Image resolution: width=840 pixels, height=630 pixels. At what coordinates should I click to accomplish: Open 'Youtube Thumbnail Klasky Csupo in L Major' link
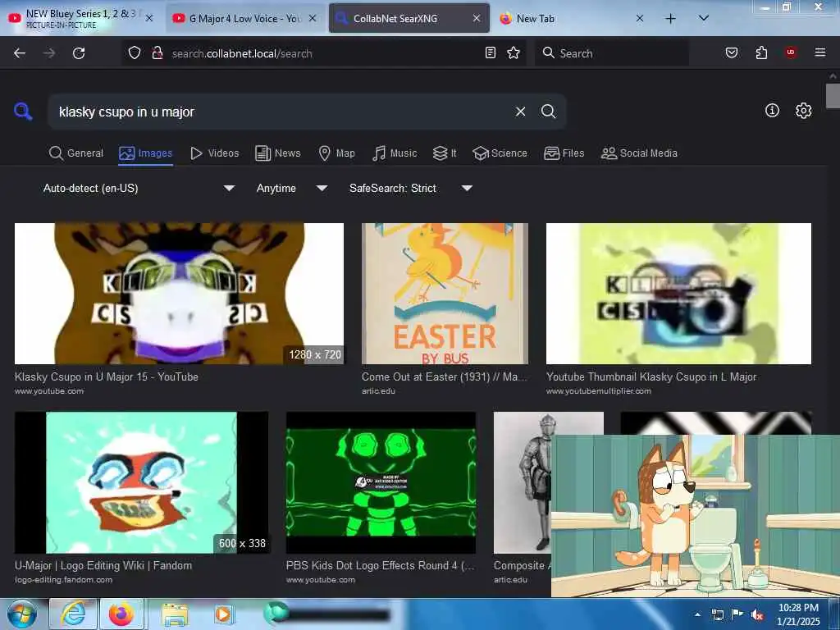(651, 377)
